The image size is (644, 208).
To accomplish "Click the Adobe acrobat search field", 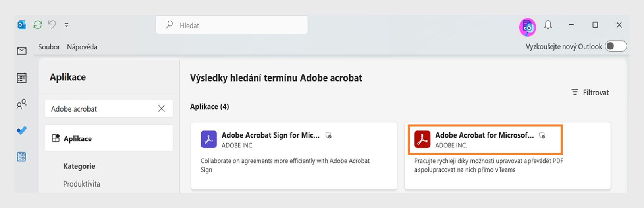I will [x=109, y=108].
